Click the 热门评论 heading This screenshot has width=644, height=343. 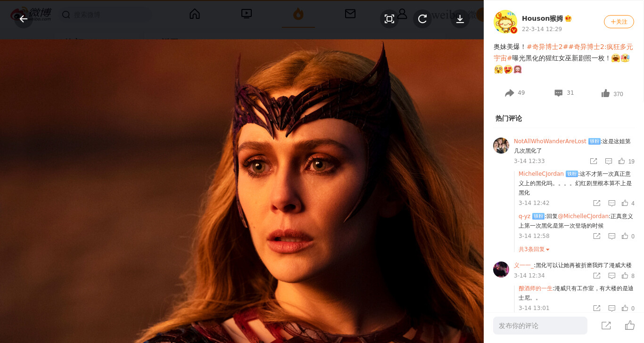click(x=509, y=118)
